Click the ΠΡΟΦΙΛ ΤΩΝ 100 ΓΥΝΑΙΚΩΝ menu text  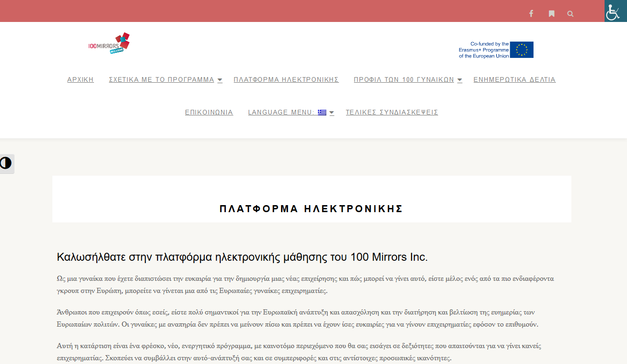(404, 79)
